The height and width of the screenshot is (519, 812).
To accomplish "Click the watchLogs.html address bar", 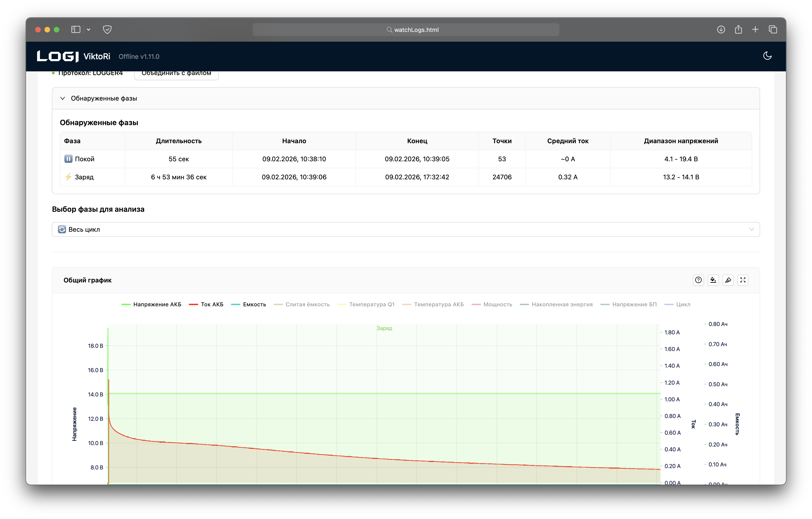I will click(406, 29).
